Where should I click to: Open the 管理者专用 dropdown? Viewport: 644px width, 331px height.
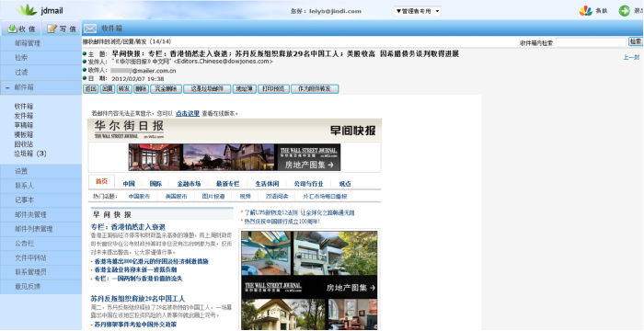point(418,11)
